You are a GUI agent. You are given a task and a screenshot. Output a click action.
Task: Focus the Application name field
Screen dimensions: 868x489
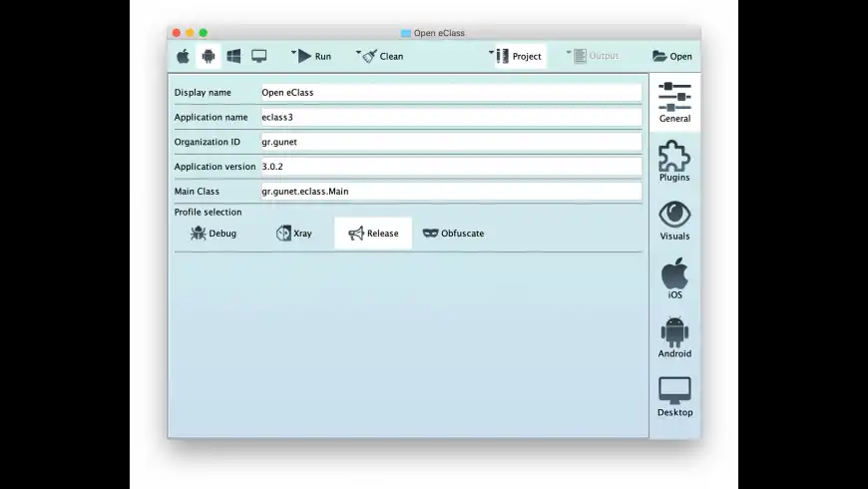tap(451, 117)
